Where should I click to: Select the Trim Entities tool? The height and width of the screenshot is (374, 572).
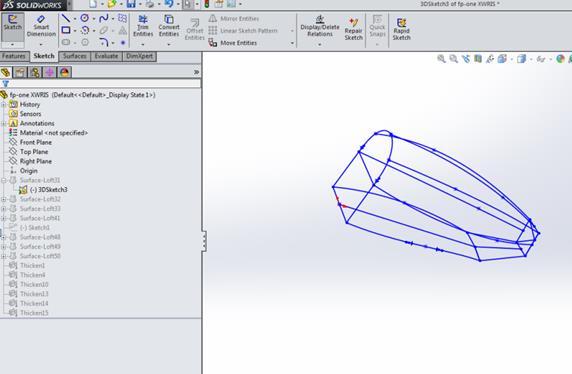143,26
